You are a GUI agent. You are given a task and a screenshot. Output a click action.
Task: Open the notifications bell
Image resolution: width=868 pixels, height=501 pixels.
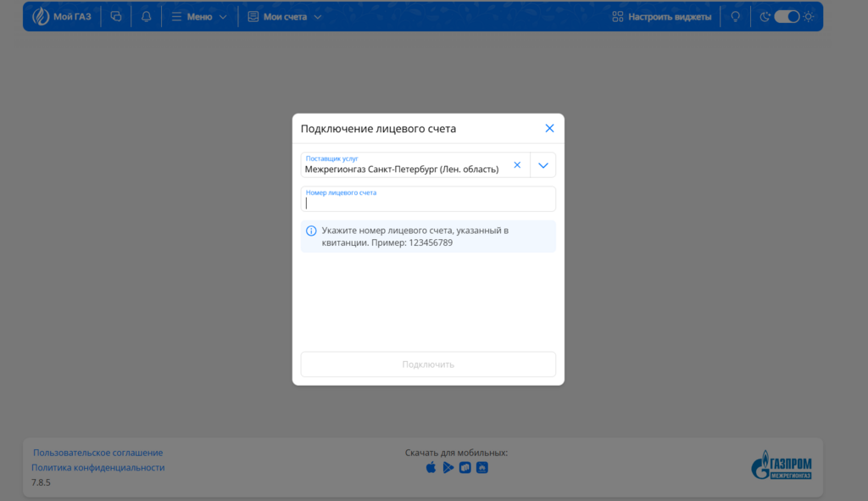pyautogui.click(x=147, y=16)
